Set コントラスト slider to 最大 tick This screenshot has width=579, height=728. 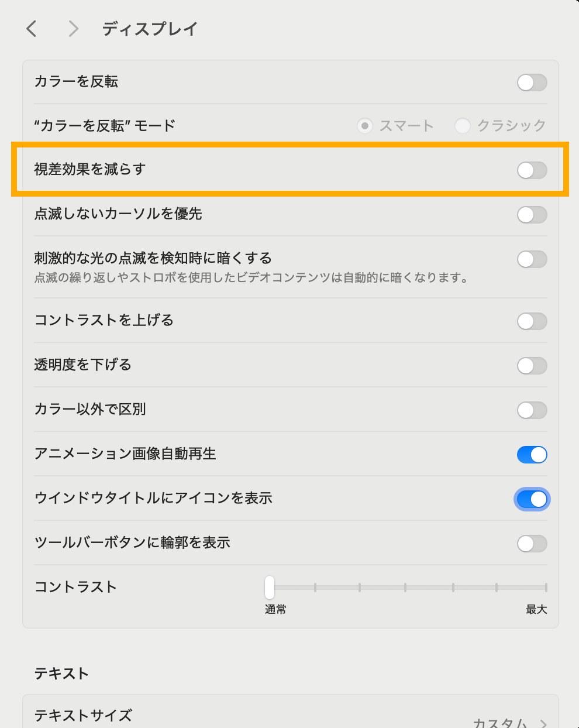[x=546, y=588]
